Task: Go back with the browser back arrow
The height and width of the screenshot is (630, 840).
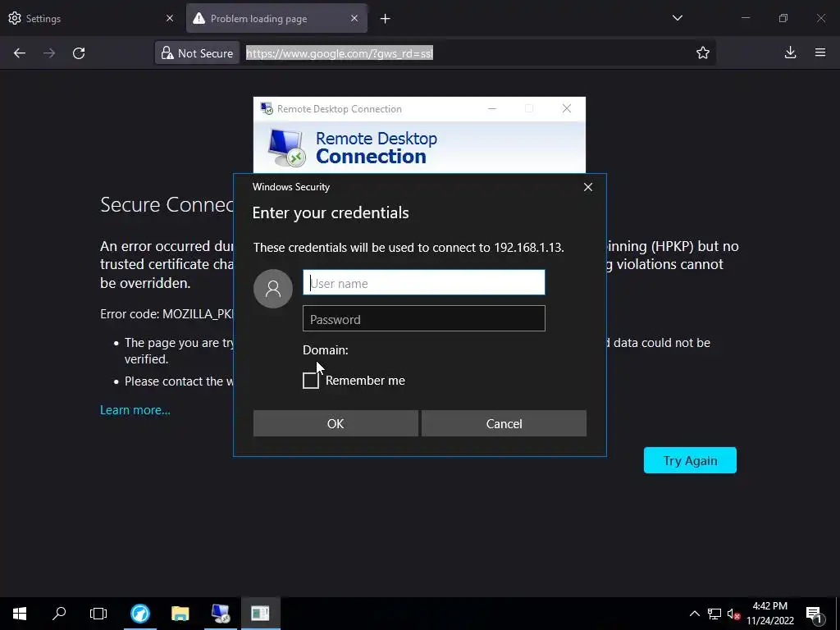Action: [20, 53]
